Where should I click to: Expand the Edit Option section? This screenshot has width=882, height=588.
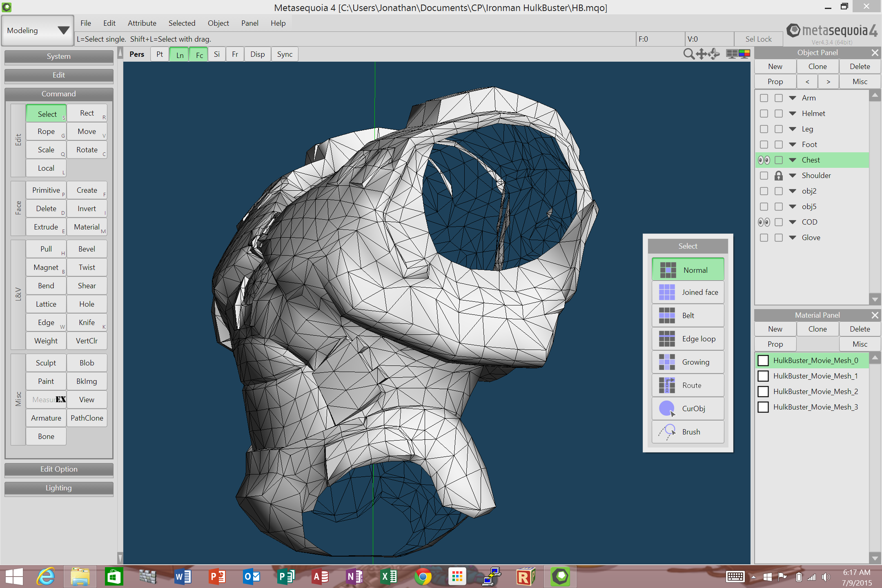(x=59, y=469)
